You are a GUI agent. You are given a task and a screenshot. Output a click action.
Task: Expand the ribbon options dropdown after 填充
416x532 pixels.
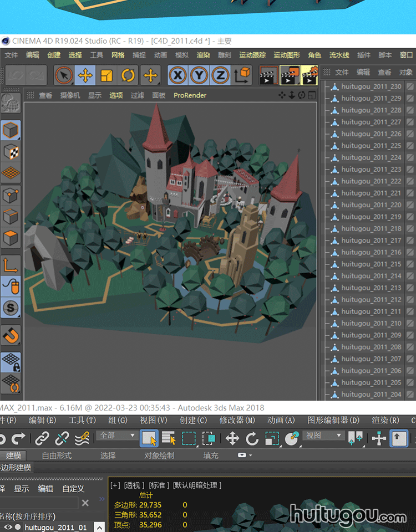tap(245, 456)
